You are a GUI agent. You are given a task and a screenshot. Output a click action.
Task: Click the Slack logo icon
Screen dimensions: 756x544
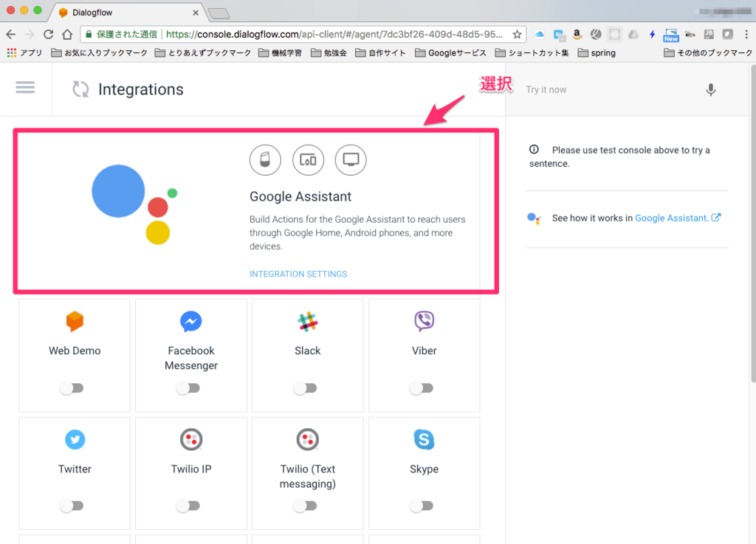click(308, 321)
